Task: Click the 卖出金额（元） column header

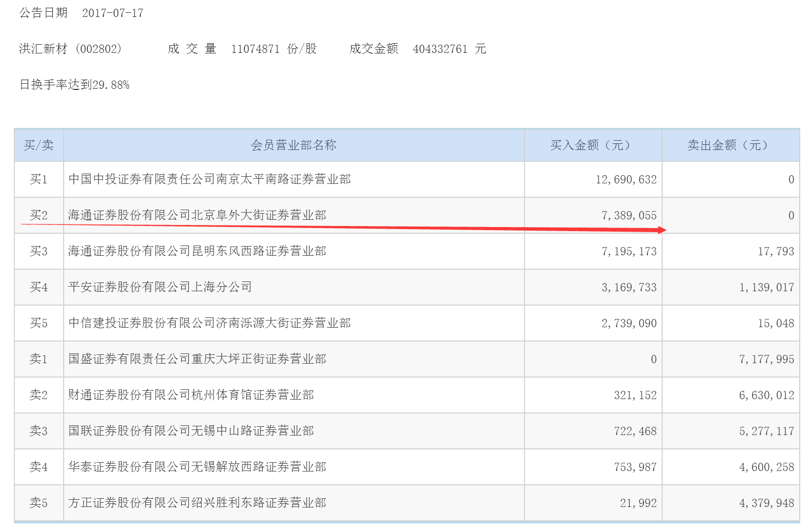Action: (730, 145)
